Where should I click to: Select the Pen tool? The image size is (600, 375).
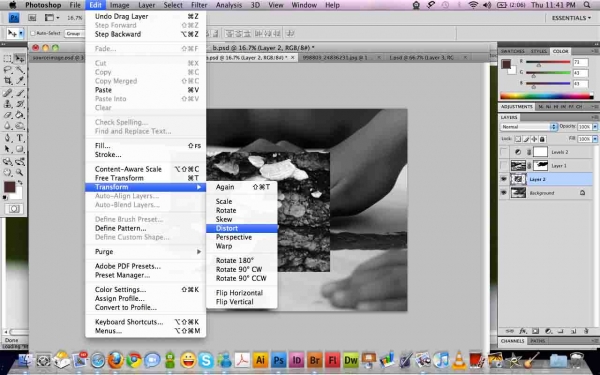tap(8, 138)
